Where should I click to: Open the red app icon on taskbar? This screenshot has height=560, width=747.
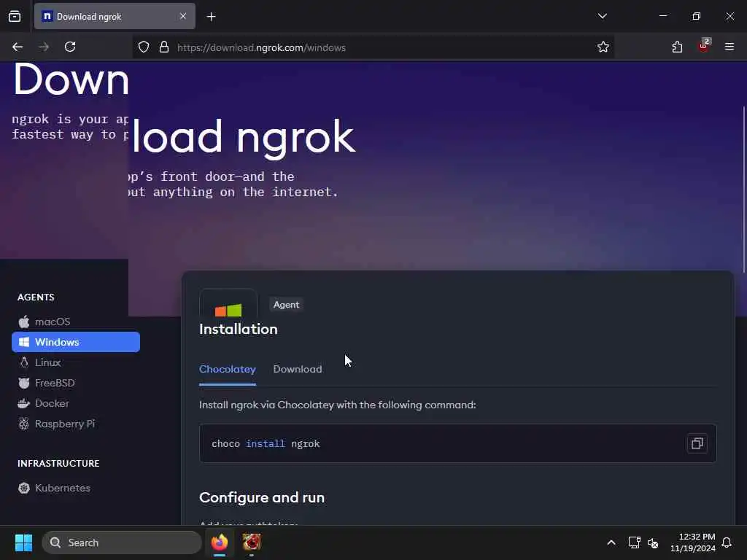coord(252,542)
